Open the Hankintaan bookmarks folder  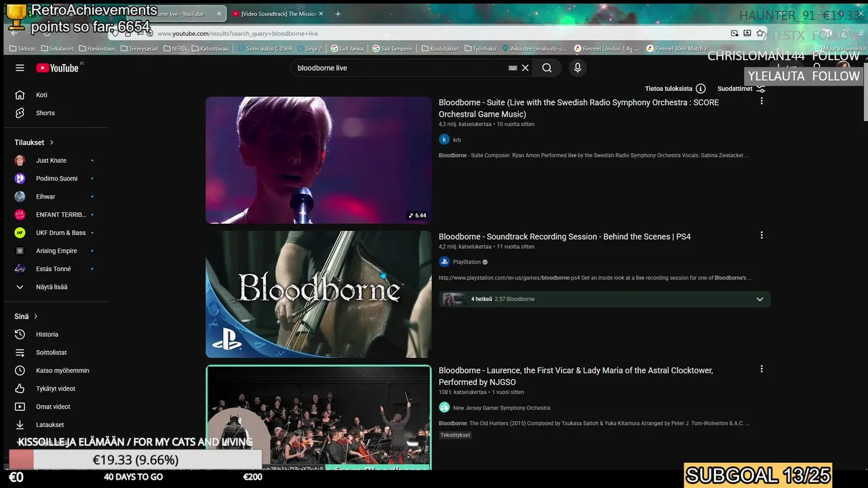(x=97, y=49)
